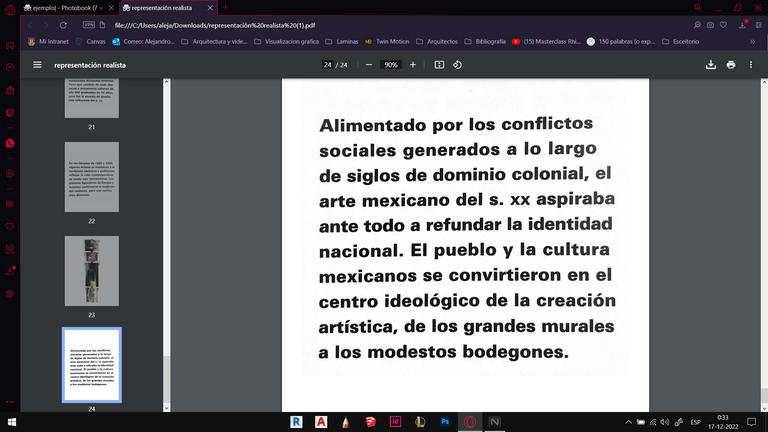Zoom out the PDF with minus button
This screenshot has height=432, width=768.
(x=369, y=65)
